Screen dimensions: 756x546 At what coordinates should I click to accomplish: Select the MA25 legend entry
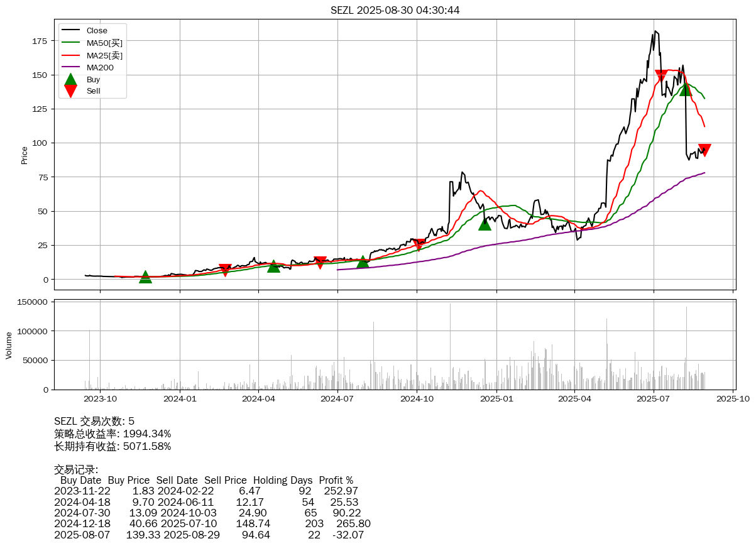pos(104,55)
